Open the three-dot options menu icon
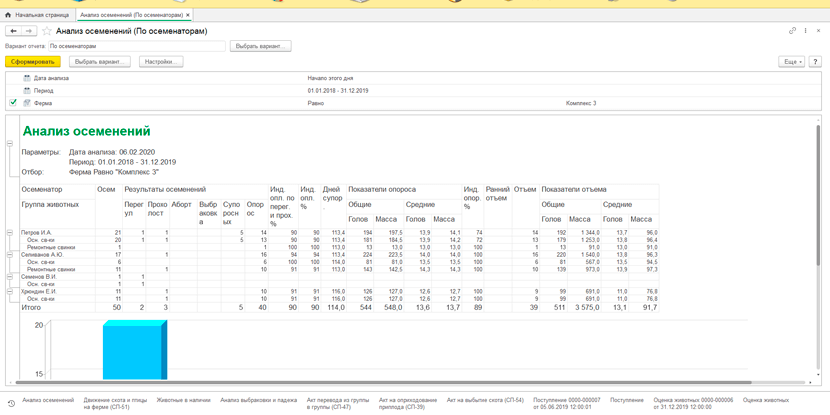The image size is (830, 415). point(806,31)
